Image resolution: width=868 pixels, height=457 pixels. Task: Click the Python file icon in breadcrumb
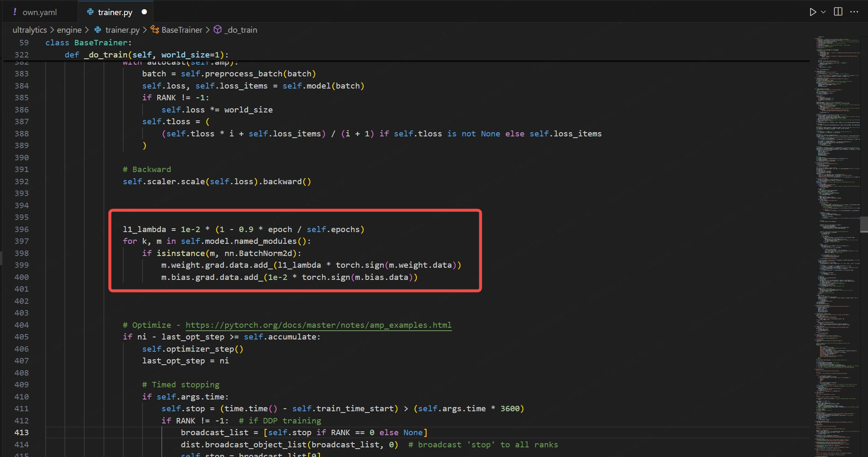pos(98,30)
